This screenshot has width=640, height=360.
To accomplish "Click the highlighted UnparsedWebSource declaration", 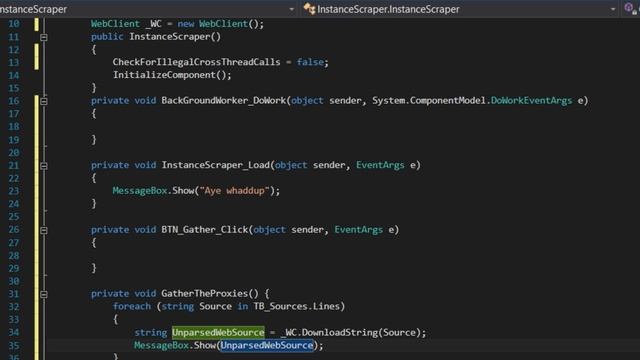I will point(218,333).
